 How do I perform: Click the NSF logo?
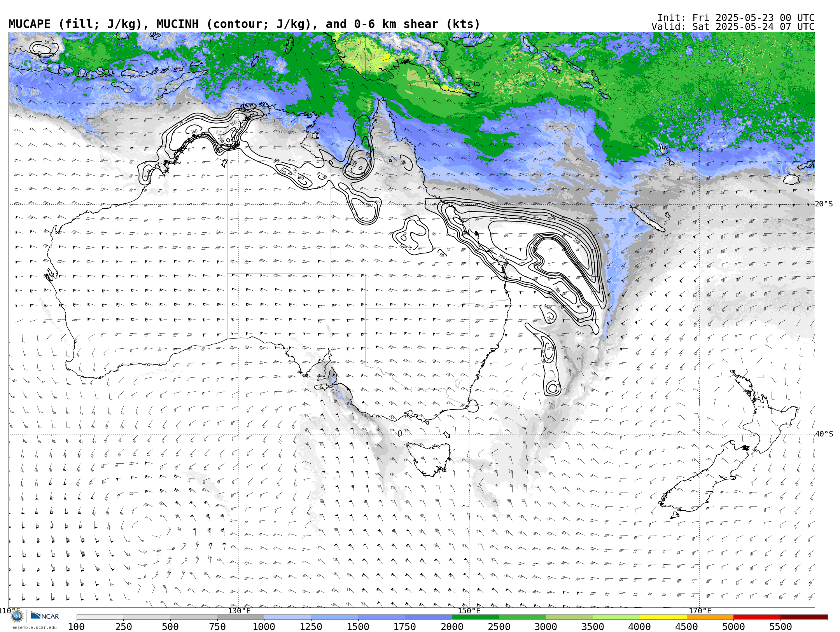pyautogui.click(x=17, y=616)
